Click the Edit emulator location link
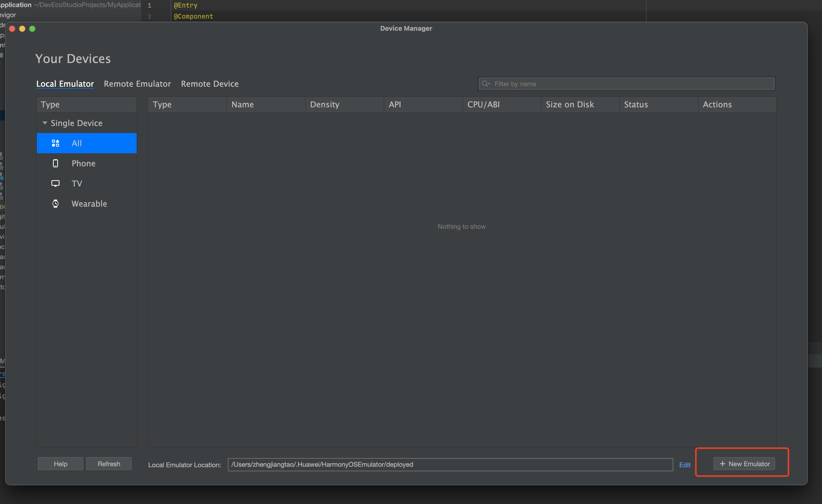 (x=685, y=464)
